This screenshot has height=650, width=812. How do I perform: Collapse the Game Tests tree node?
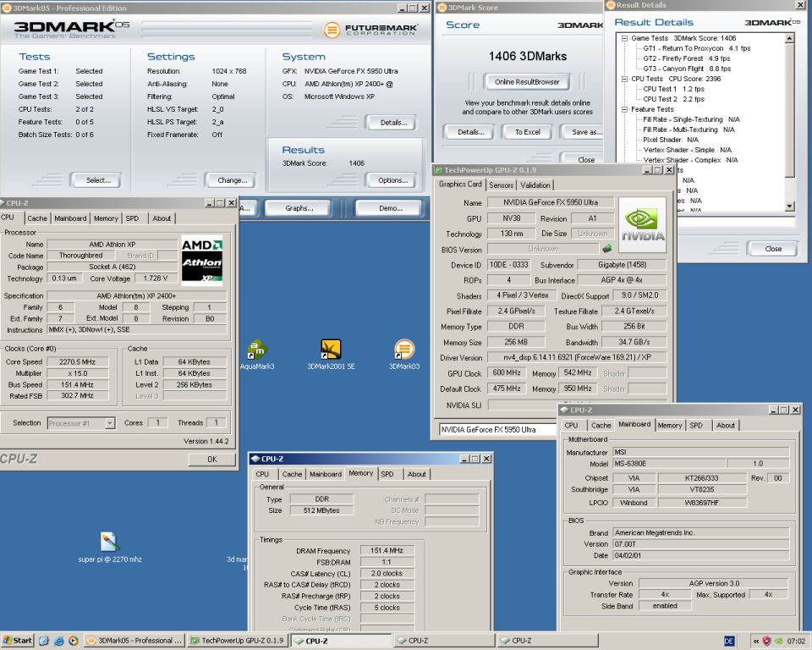point(624,38)
